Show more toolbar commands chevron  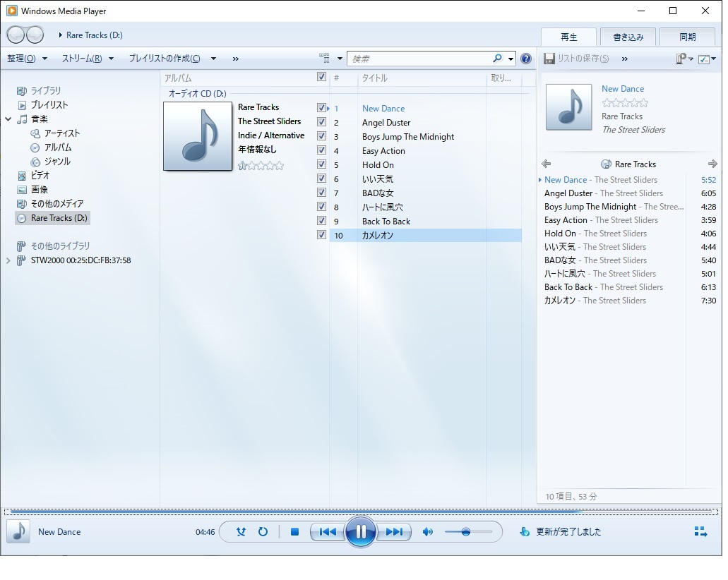(x=235, y=59)
